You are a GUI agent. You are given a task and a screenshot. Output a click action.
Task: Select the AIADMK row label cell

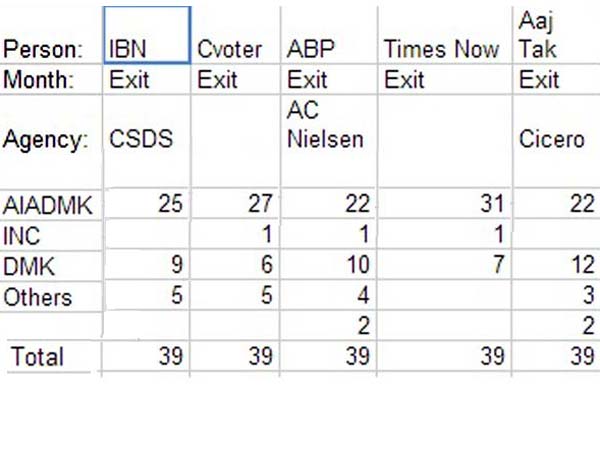click(x=50, y=206)
